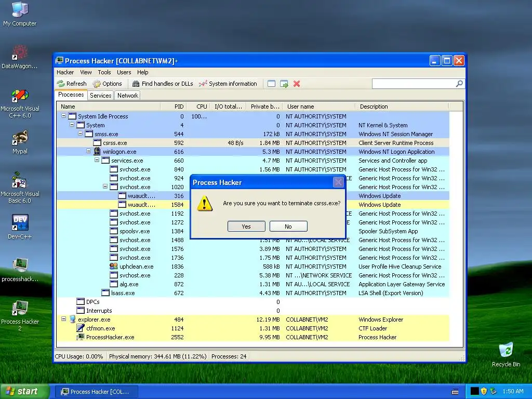
Task: Open System information from the toolbar
Action: click(228, 84)
